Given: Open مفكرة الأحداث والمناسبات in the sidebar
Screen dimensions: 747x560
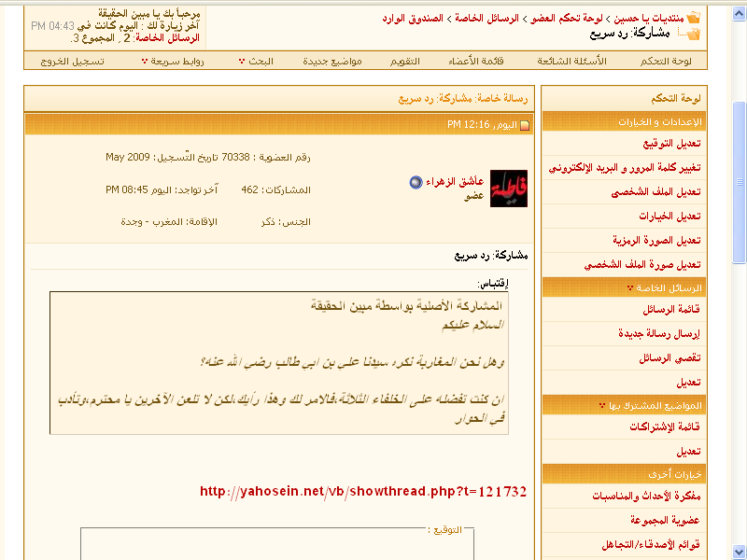Looking at the screenshot, I should (x=646, y=497).
